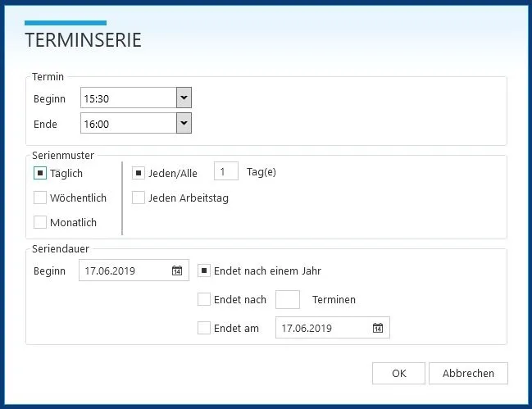Open the calendar picker for series Beginn date

click(x=177, y=270)
